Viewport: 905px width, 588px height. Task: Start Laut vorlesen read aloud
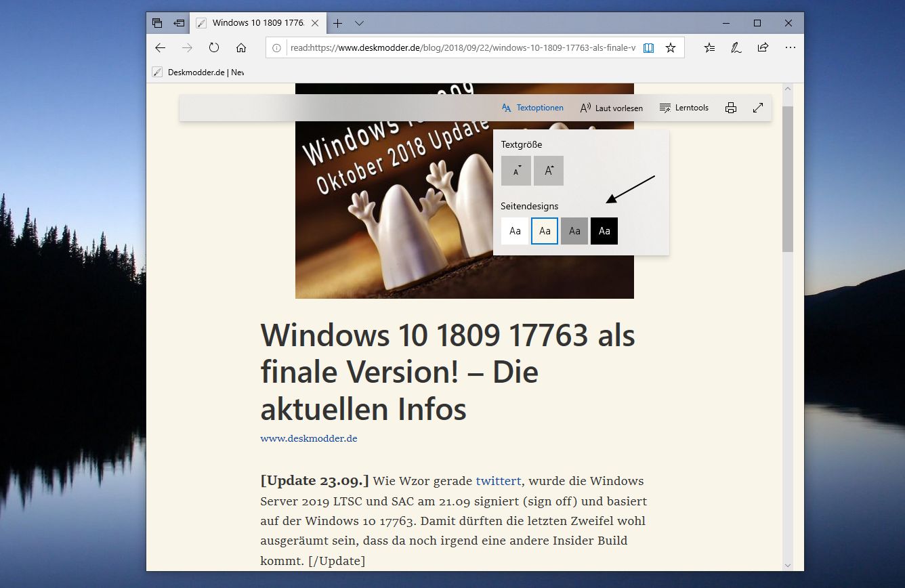click(611, 108)
